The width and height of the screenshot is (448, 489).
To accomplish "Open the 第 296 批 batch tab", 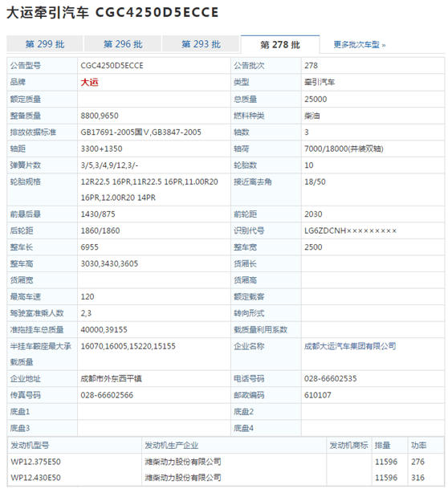I will (123, 44).
